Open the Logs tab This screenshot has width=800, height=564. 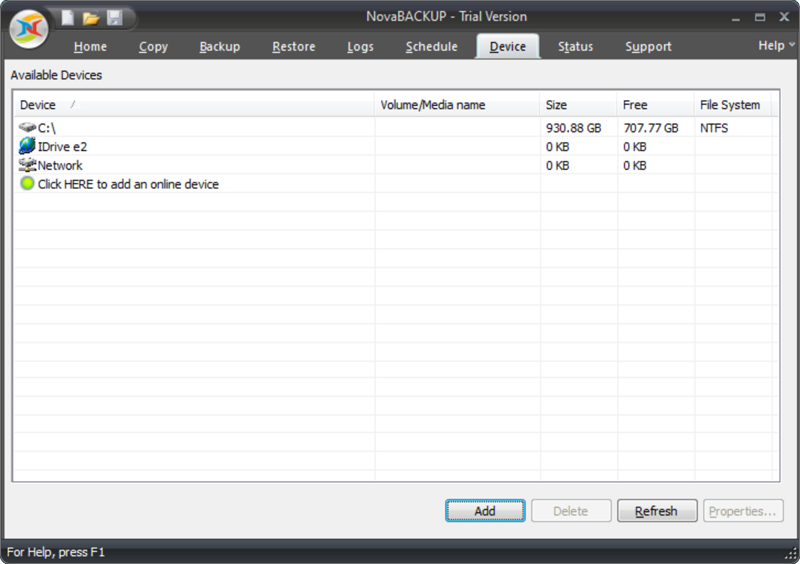[360, 46]
